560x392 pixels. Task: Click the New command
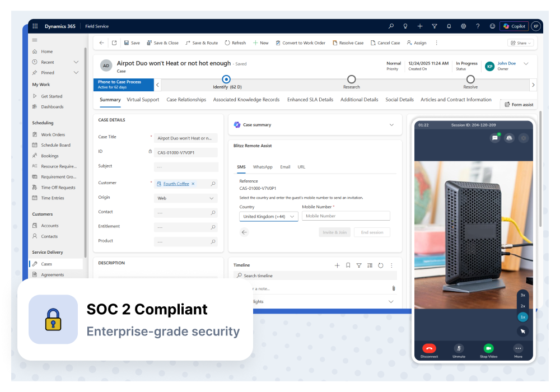(261, 43)
